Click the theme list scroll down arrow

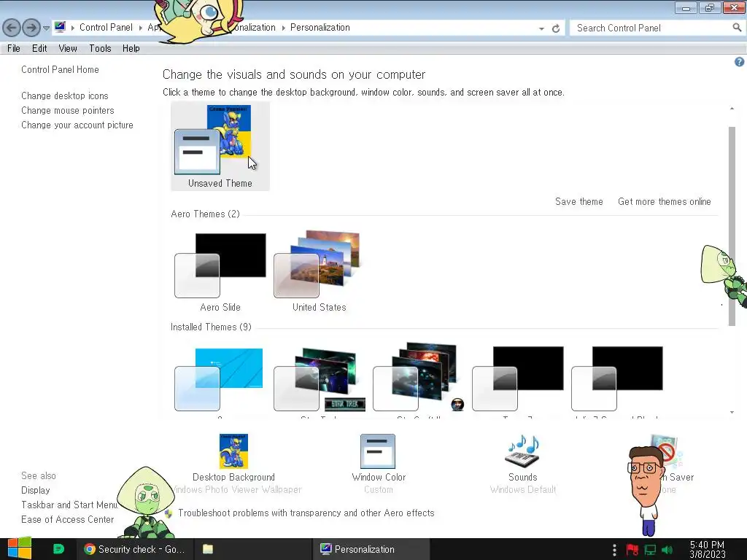tap(732, 413)
